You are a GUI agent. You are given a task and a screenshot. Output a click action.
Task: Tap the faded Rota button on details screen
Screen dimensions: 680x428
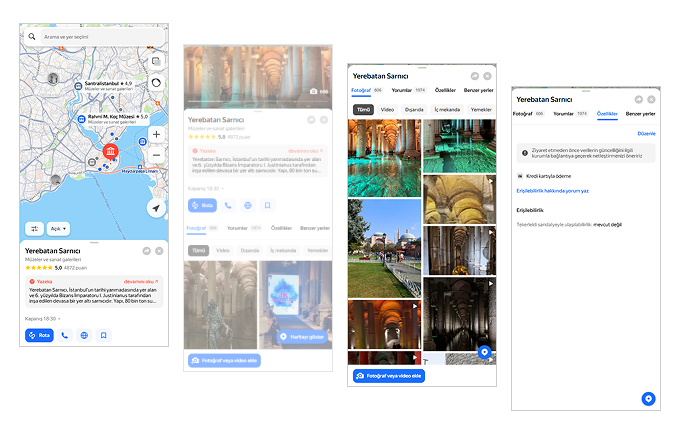202,206
